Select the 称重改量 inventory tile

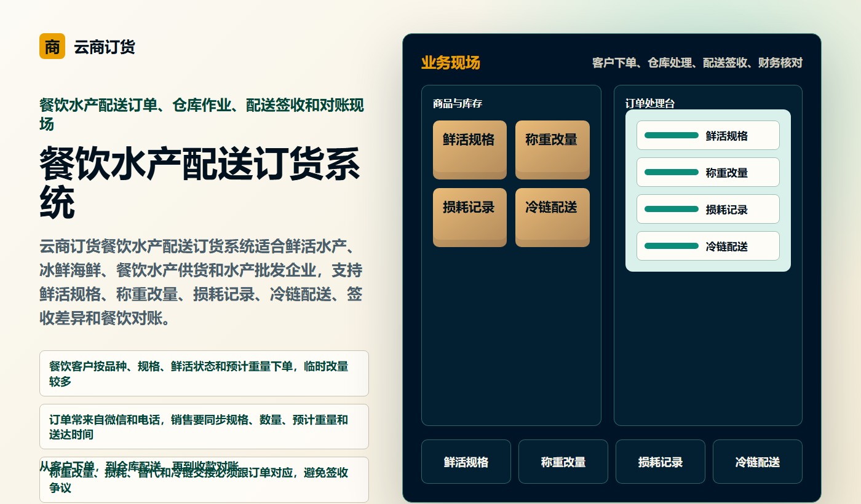(x=552, y=150)
